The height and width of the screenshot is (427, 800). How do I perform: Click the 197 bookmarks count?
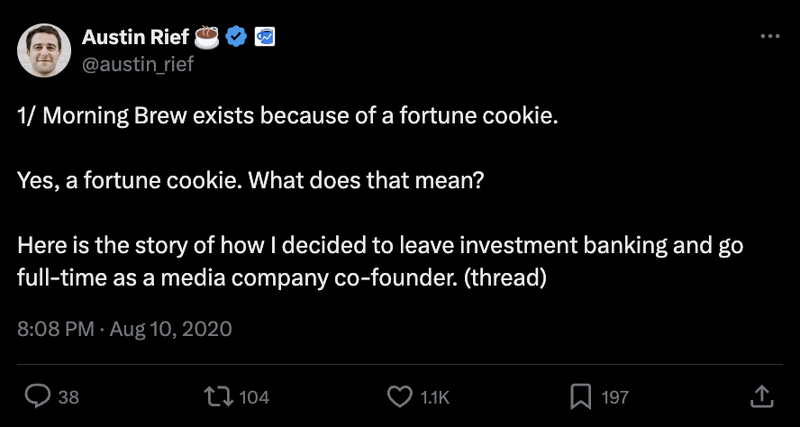pyautogui.click(x=614, y=397)
